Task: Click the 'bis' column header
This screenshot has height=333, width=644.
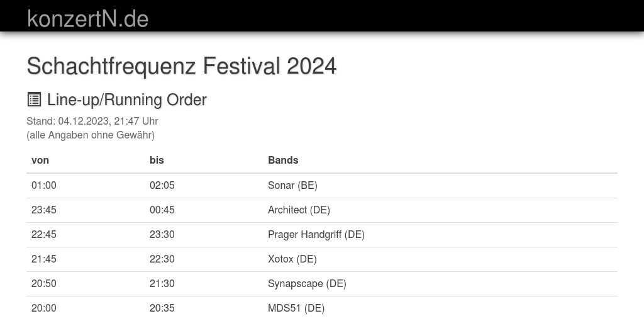Action: click(157, 160)
